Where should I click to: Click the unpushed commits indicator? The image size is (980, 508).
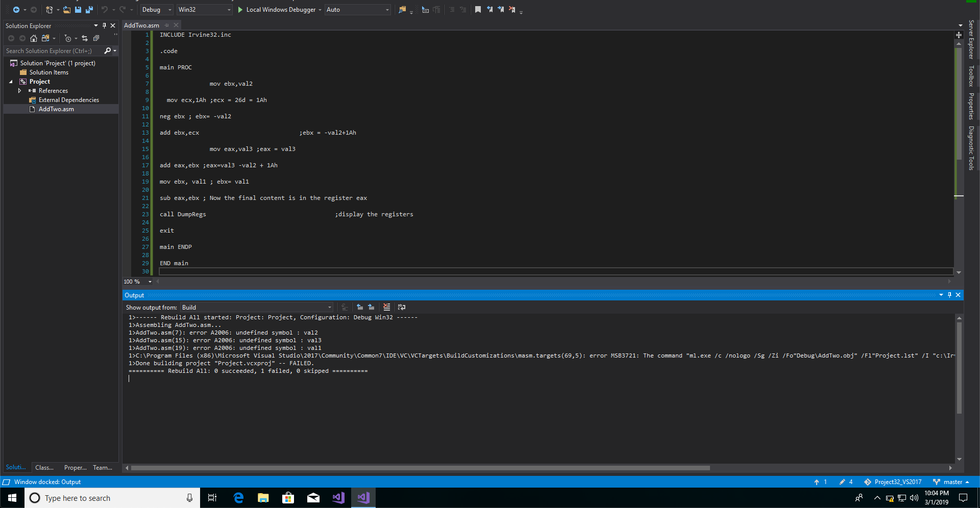tap(820, 482)
